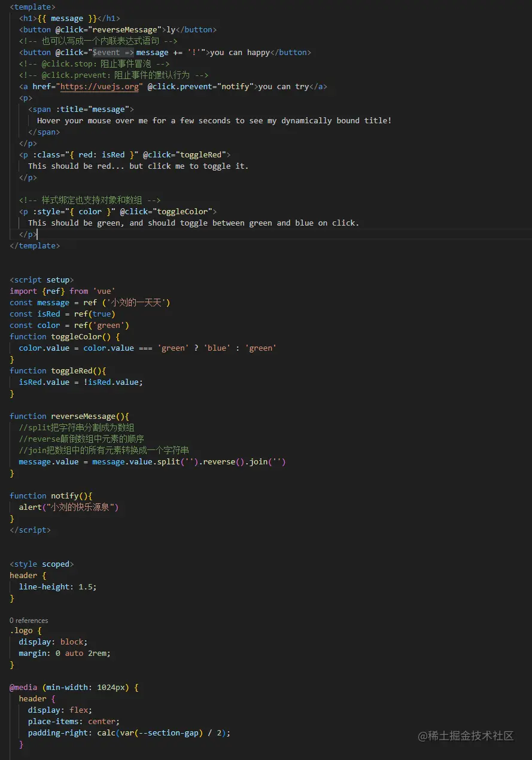Viewport: 532px width, 760px height.
Task: Click the padding-right: calc(...) declaration
Action: coord(129,732)
